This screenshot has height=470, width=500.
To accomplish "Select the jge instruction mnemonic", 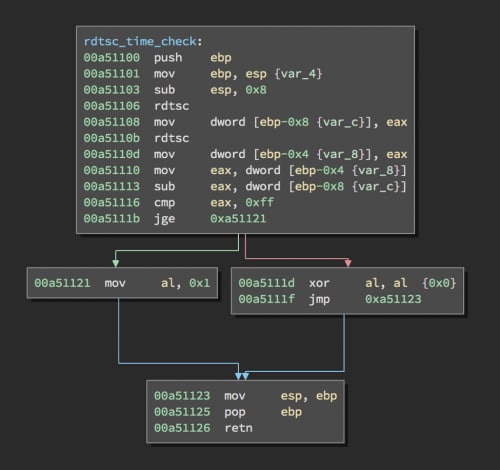I will coord(164,219).
